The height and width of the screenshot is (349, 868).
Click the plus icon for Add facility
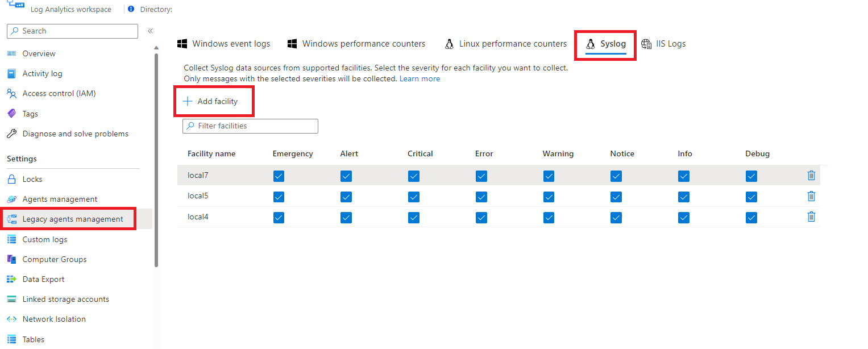(188, 101)
